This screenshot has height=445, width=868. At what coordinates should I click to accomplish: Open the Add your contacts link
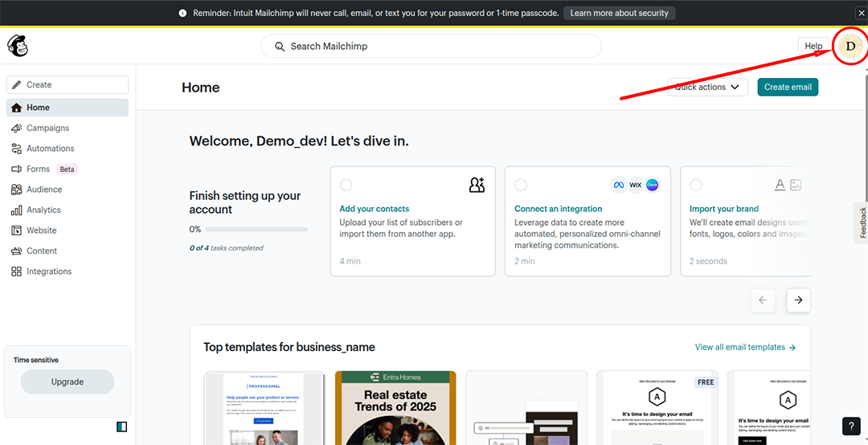(x=375, y=209)
